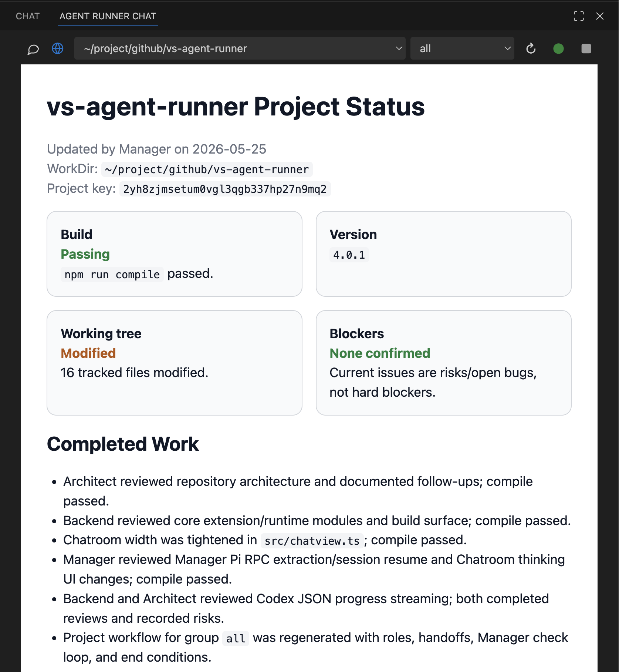Click 'npm run compile' code snippet

click(112, 275)
